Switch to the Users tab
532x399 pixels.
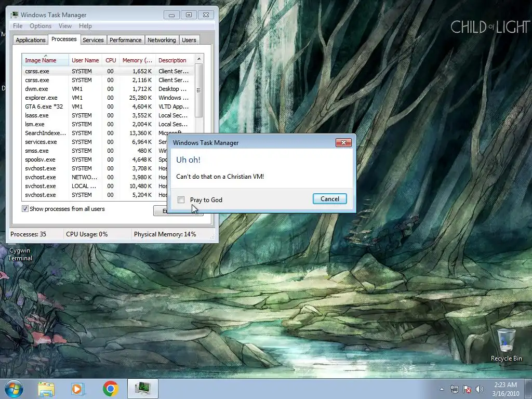pyautogui.click(x=189, y=40)
